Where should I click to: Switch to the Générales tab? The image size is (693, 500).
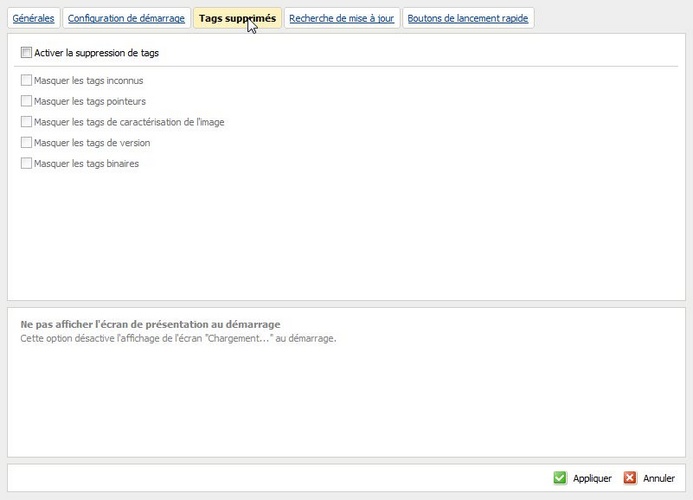point(33,18)
